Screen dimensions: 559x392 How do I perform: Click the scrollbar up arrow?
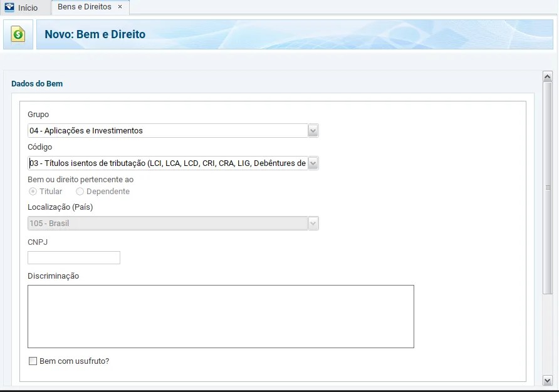pos(547,76)
